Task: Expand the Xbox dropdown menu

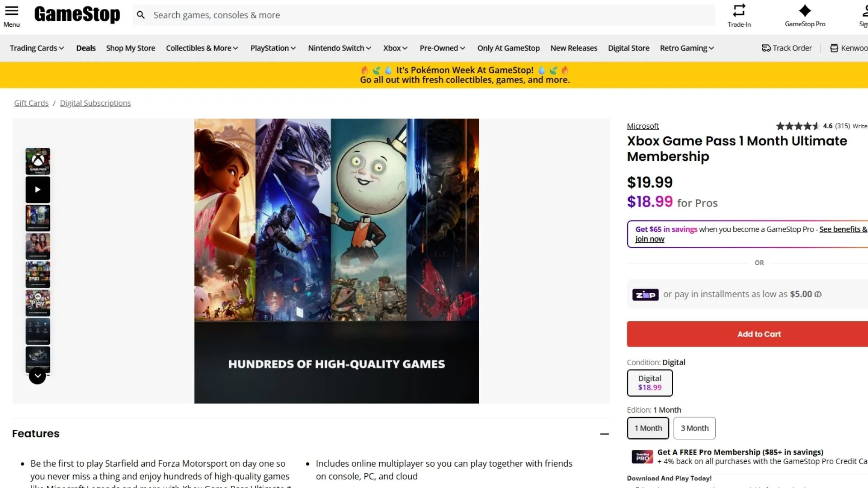Action: (x=395, y=48)
